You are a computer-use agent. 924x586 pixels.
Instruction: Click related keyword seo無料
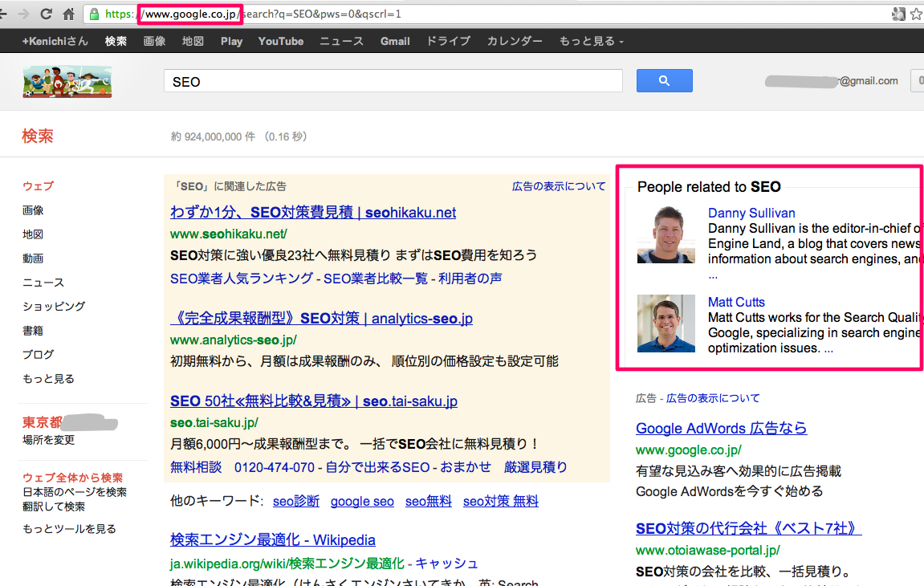(x=429, y=501)
